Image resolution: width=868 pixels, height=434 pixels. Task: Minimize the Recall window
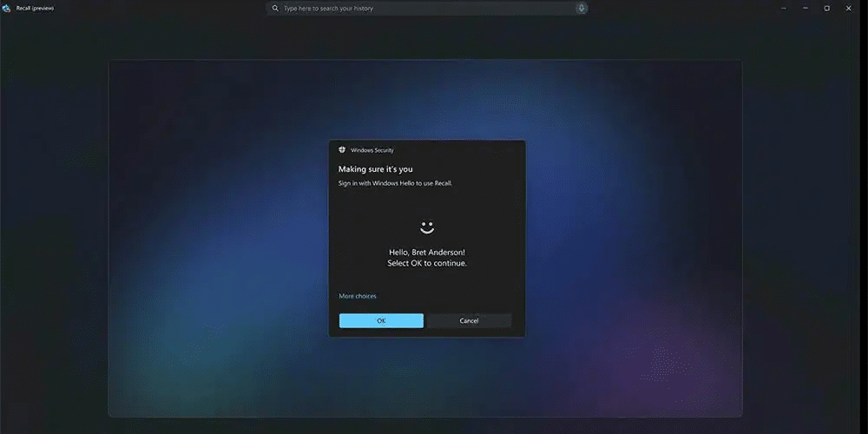click(x=805, y=9)
